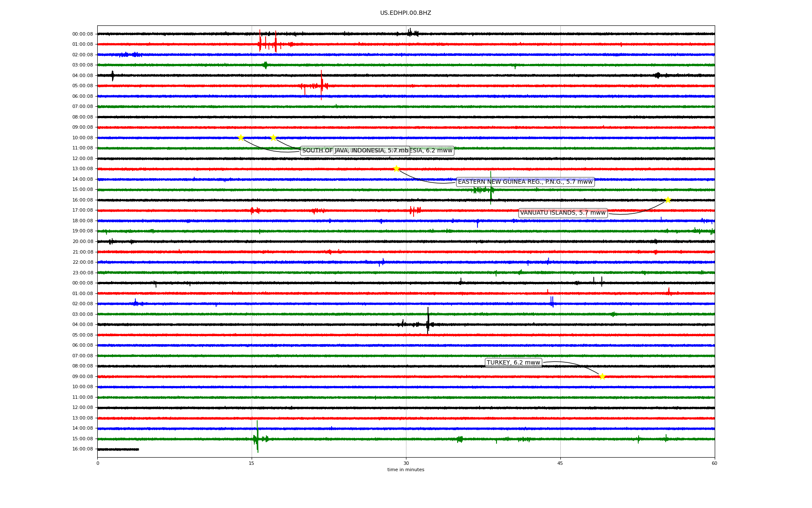The image size is (812, 508).
Task: Click the 'VANUATU ISLANDS, 5.7 mww' label
Action: click(x=563, y=213)
